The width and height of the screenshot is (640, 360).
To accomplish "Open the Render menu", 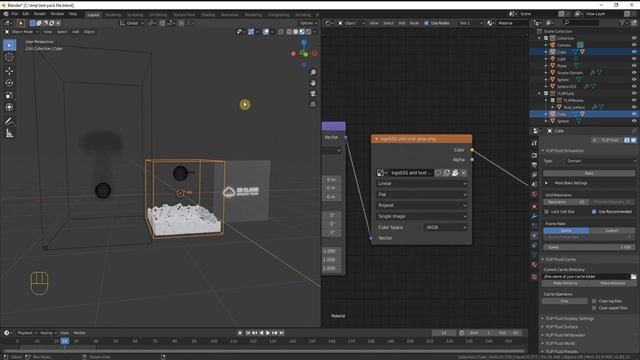I will tap(40, 14).
